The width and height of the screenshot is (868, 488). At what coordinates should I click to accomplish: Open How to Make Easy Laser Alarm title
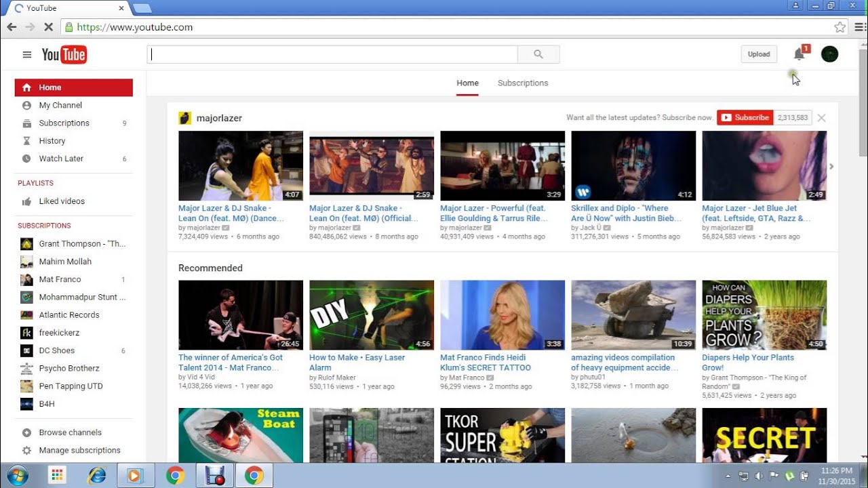coord(357,363)
